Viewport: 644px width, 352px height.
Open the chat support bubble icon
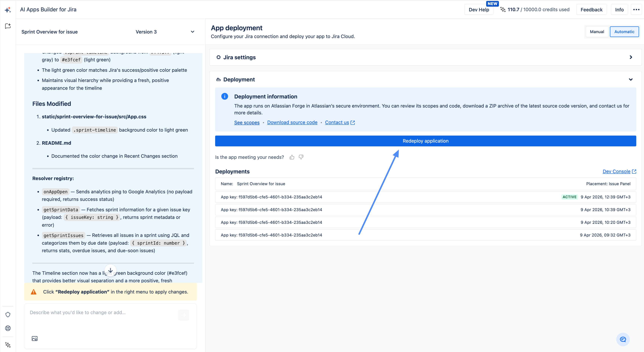tap(623, 340)
